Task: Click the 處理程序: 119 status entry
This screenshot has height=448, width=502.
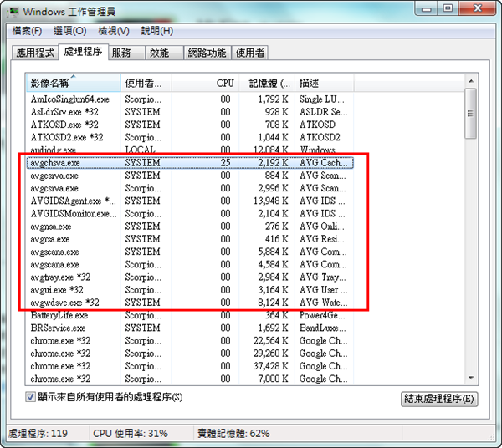Action: (38, 434)
